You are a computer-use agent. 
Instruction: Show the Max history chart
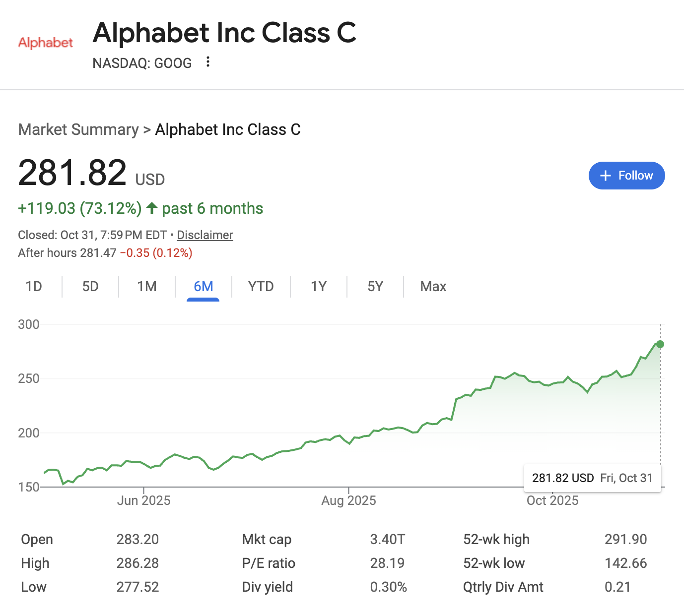tap(433, 287)
